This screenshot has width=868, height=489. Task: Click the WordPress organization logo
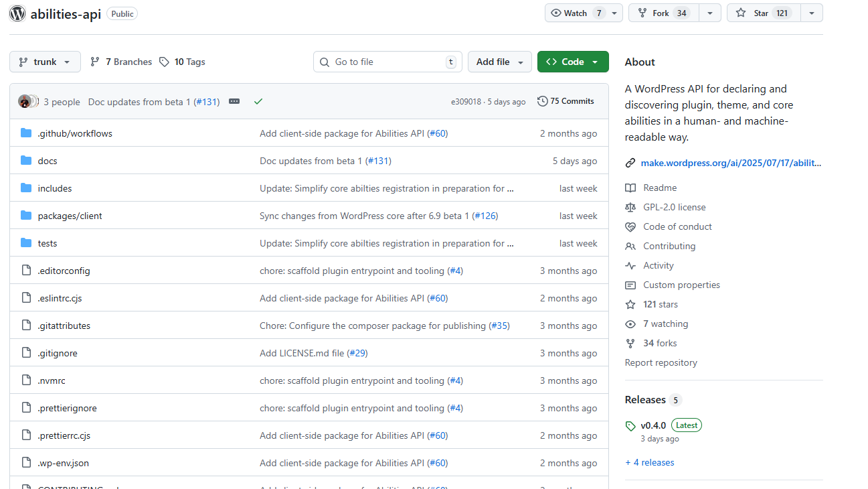[17, 13]
